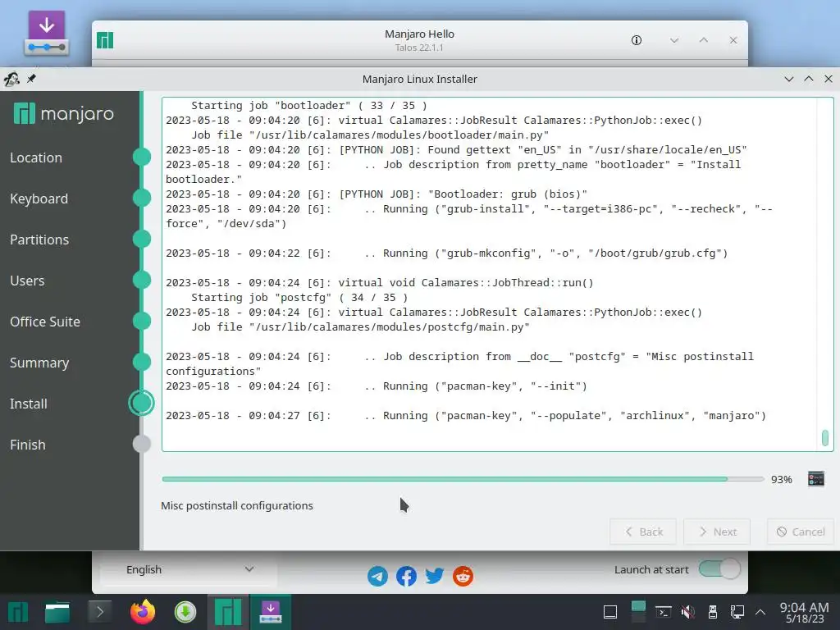
Task: Open the Konsole terminal tray icon
Action: pos(664,612)
